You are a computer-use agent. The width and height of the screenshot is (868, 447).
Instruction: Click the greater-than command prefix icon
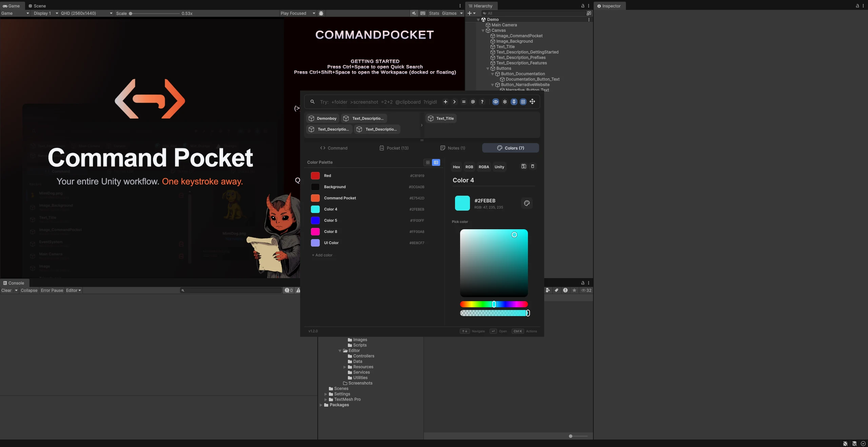click(x=454, y=102)
